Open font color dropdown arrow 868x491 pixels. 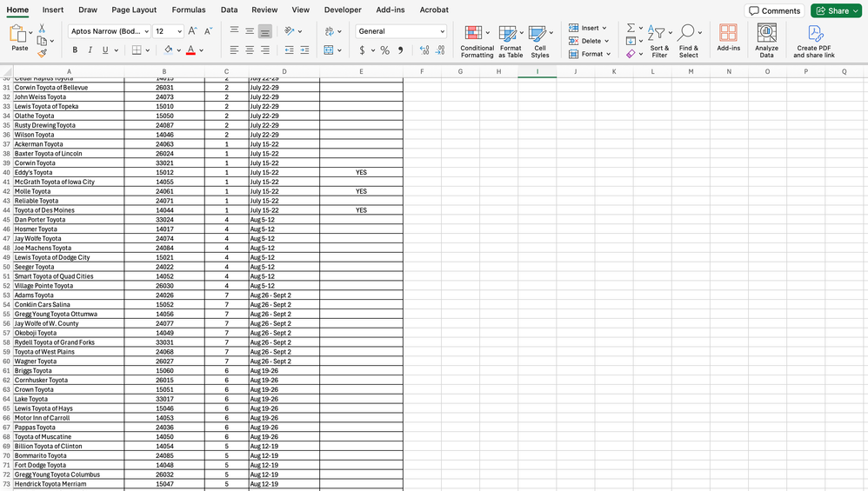click(202, 50)
